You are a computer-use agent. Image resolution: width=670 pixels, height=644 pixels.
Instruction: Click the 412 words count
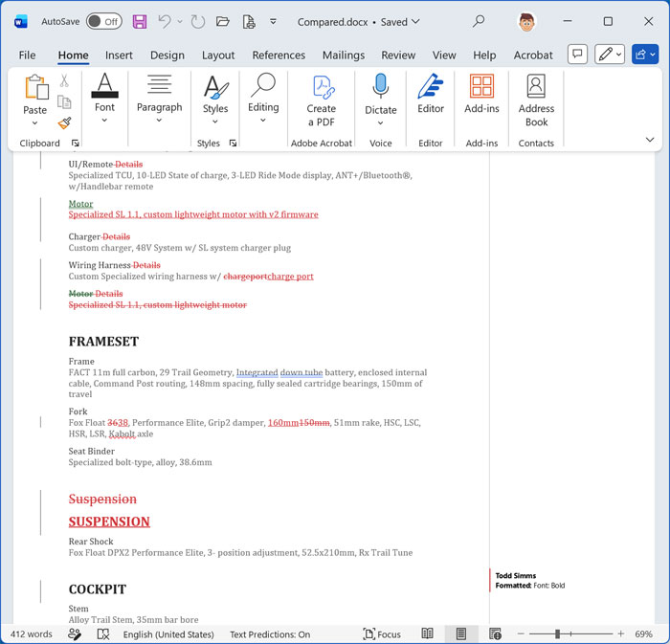point(32,634)
